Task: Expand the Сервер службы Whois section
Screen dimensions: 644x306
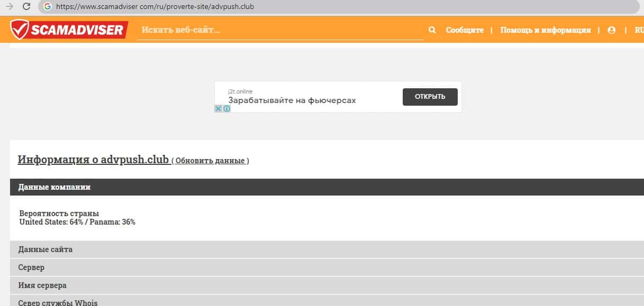Action: (x=326, y=301)
